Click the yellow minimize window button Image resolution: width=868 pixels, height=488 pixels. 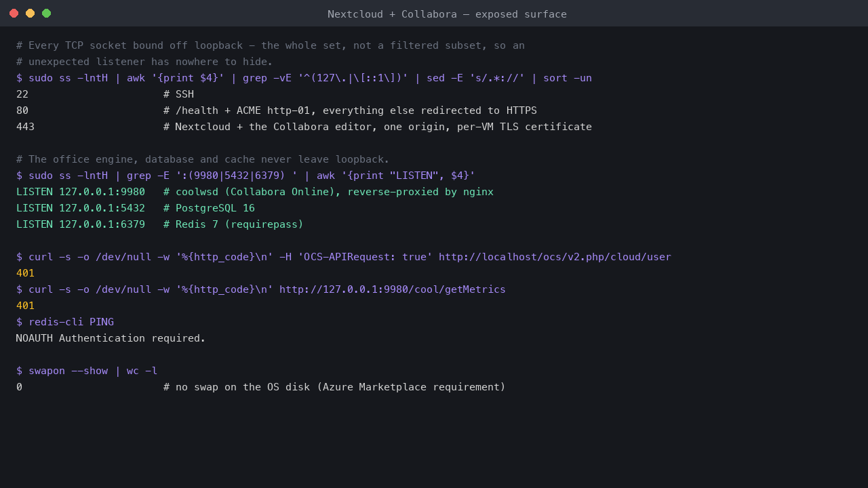[30, 14]
